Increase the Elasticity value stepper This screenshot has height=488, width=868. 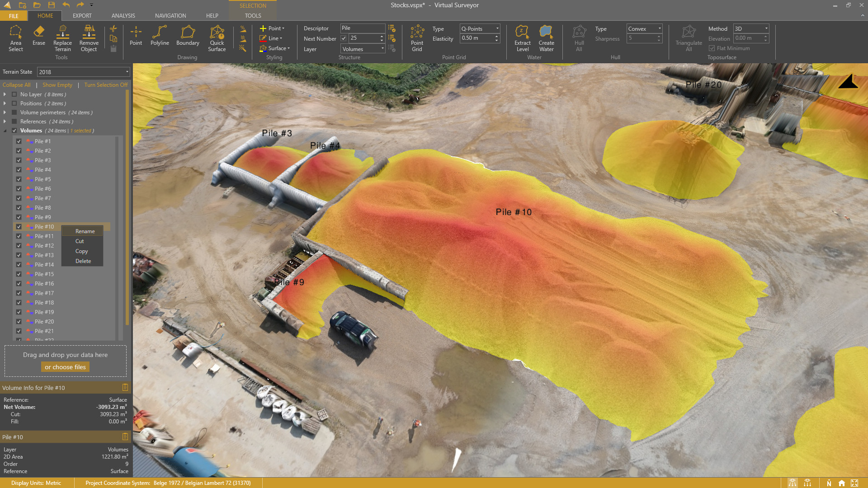click(496, 36)
